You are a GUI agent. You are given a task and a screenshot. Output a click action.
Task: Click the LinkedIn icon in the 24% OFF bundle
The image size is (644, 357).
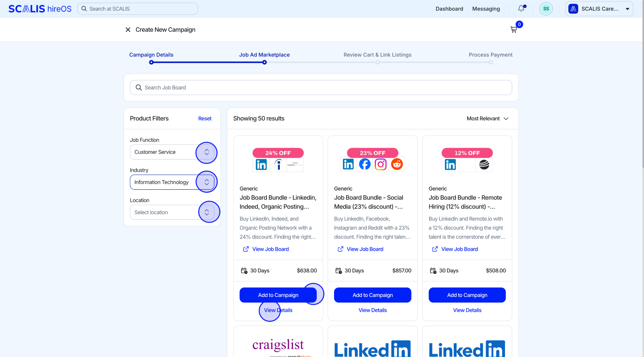click(x=261, y=165)
